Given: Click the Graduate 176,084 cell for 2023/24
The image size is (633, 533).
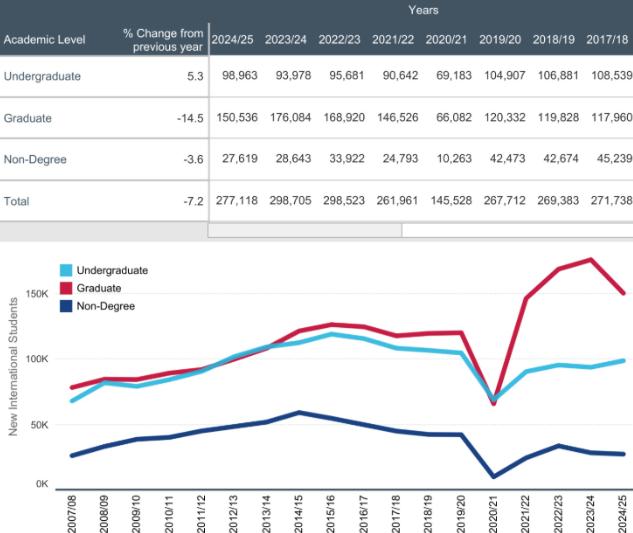Looking at the screenshot, I should pos(286,118).
